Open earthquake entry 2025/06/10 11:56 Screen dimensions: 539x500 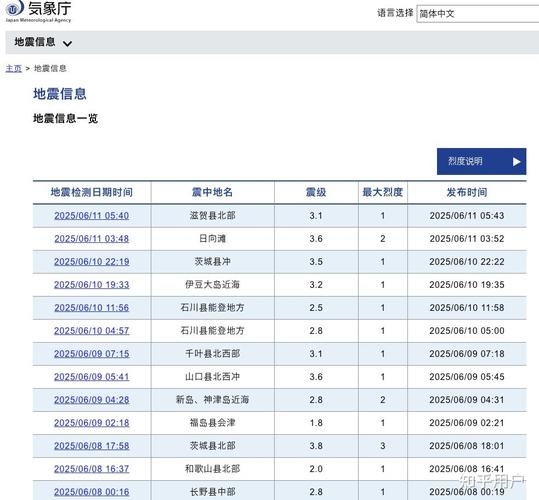[91, 308]
